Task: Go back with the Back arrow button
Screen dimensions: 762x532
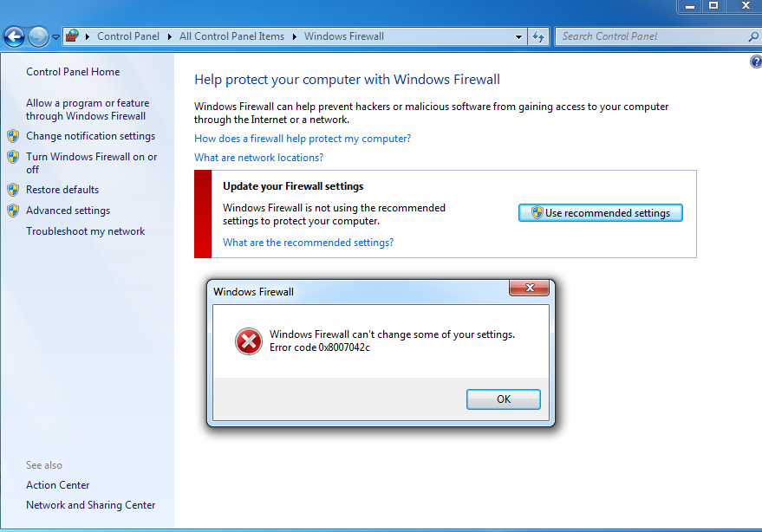Action: (x=14, y=36)
